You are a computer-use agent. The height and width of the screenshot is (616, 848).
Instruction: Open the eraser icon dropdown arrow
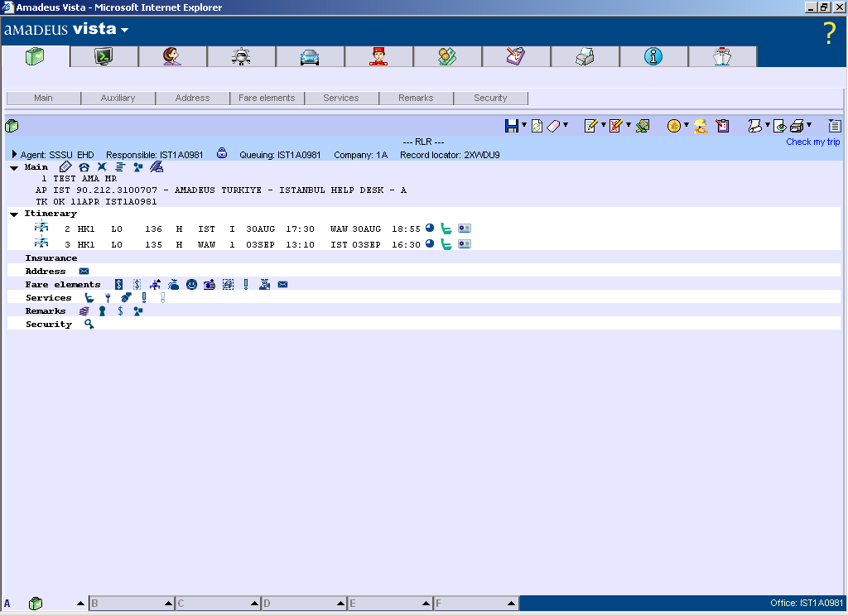coord(566,125)
